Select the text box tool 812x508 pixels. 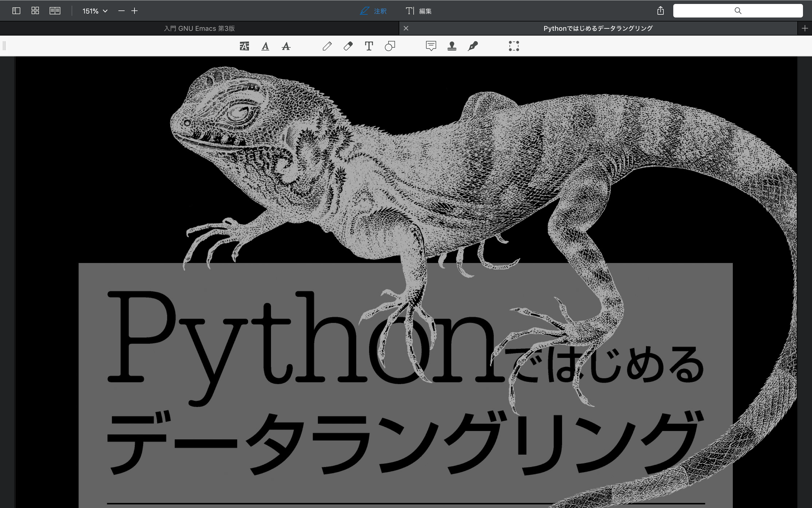369,46
